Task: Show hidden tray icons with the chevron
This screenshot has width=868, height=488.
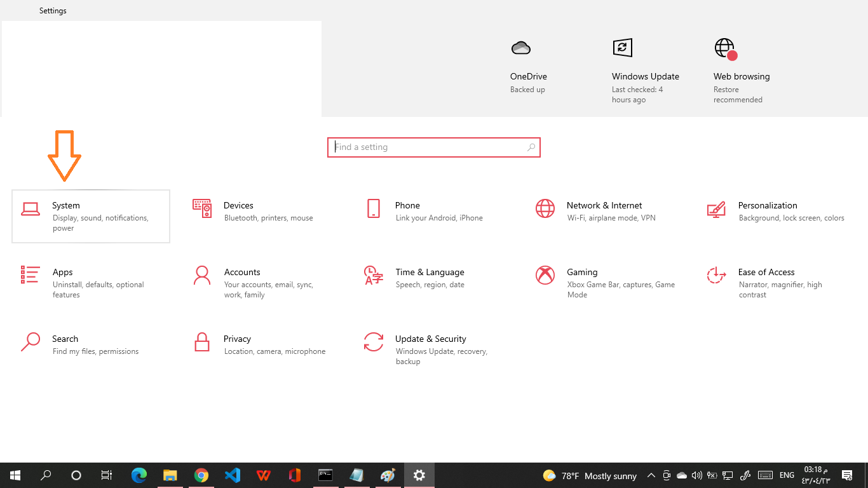Action: tap(651, 475)
